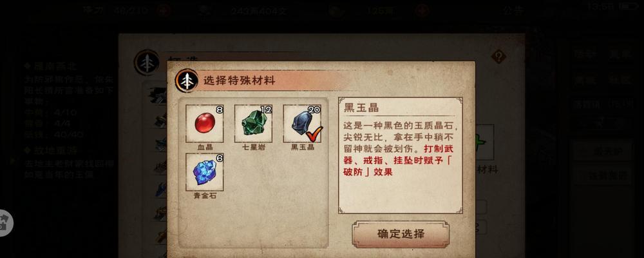Confirm with the 确定选择 button
The image size is (644, 258).
(x=401, y=234)
